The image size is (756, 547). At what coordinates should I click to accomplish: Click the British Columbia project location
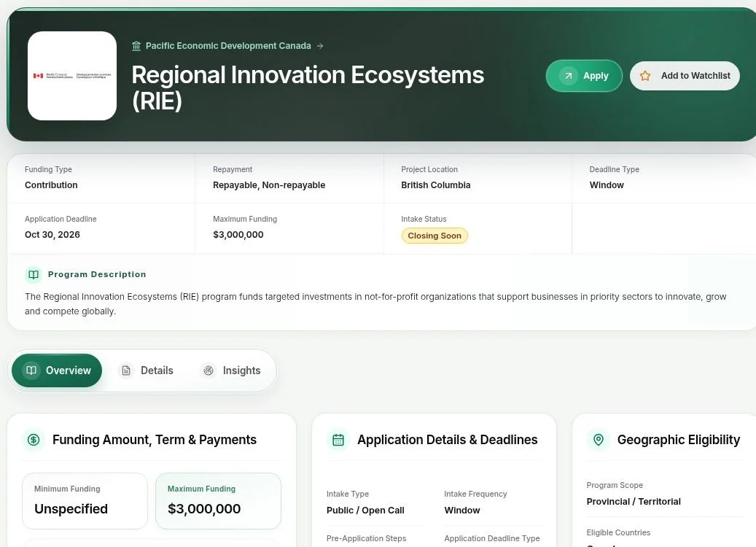(436, 185)
